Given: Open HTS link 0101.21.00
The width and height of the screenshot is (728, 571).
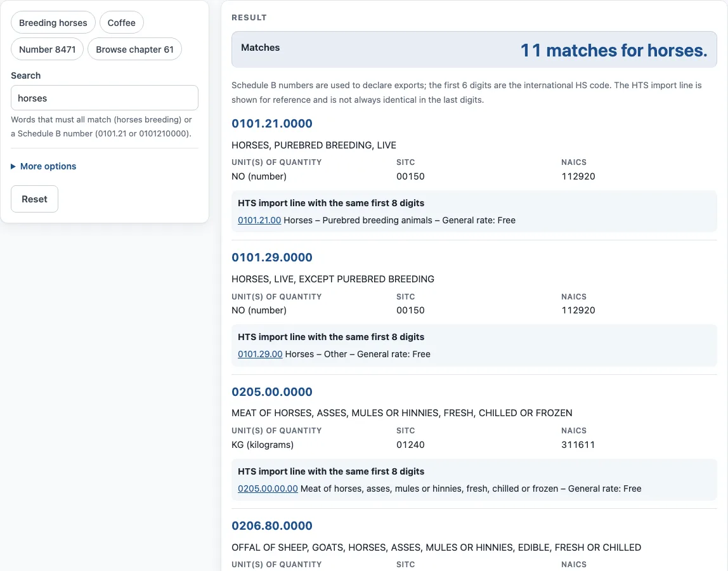Looking at the screenshot, I should click(259, 220).
